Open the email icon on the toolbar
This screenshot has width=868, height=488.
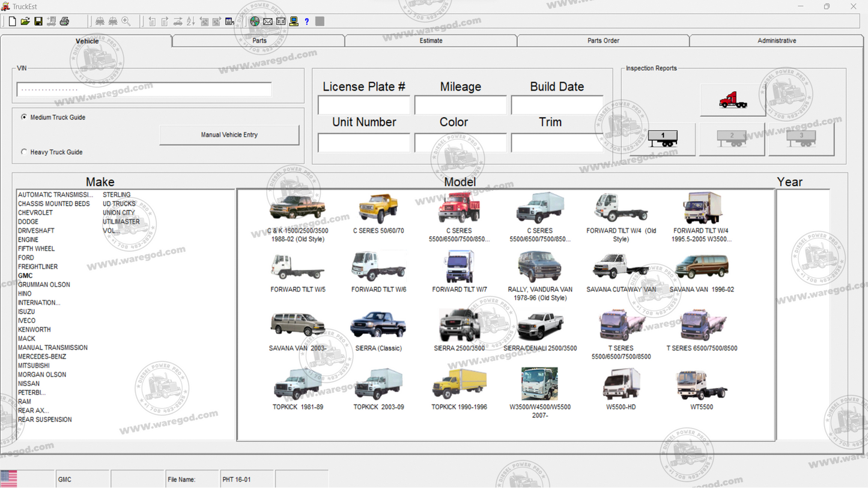267,21
